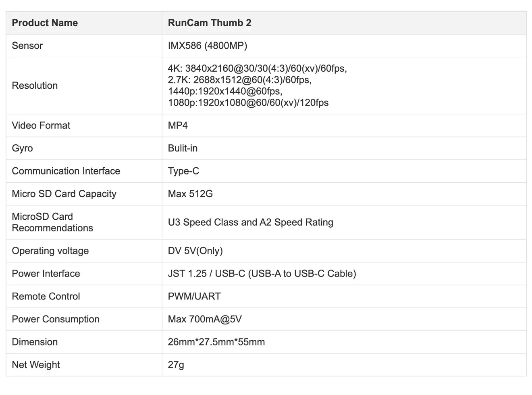Viewport: 532px width, 395px height.
Task: Click the "Resolution" row label
Action: [x=35, y=85]
